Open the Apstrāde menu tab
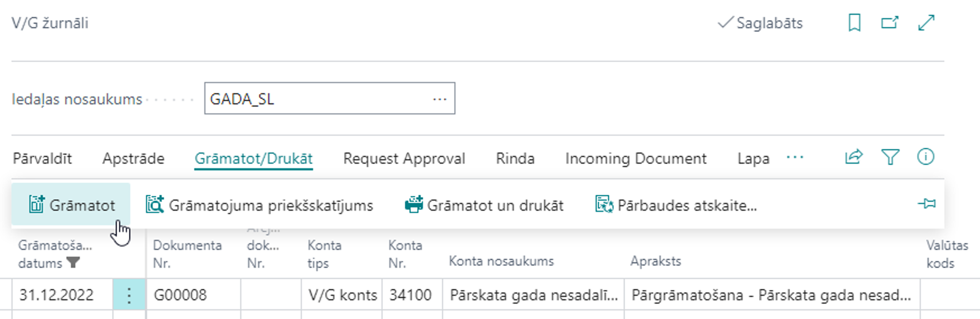The height and width of the screenshot is (319, 980). [x=133, y=159]
